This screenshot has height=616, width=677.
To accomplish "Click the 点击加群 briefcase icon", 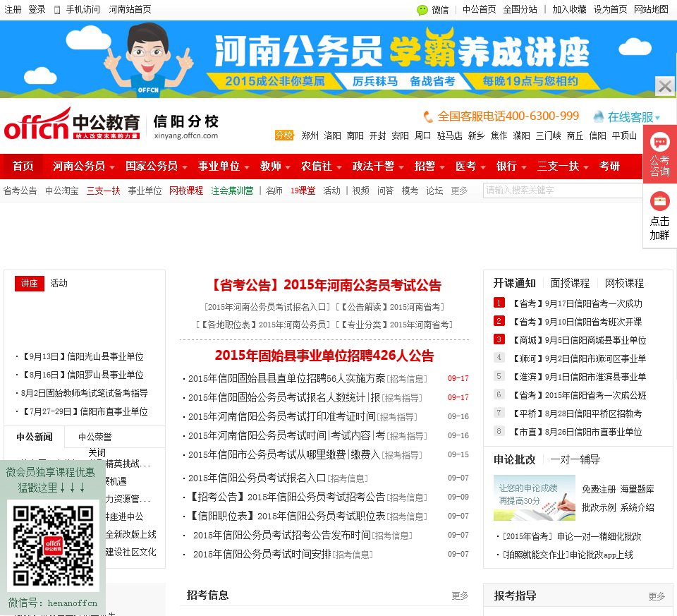I will click(x=660, y=201).
